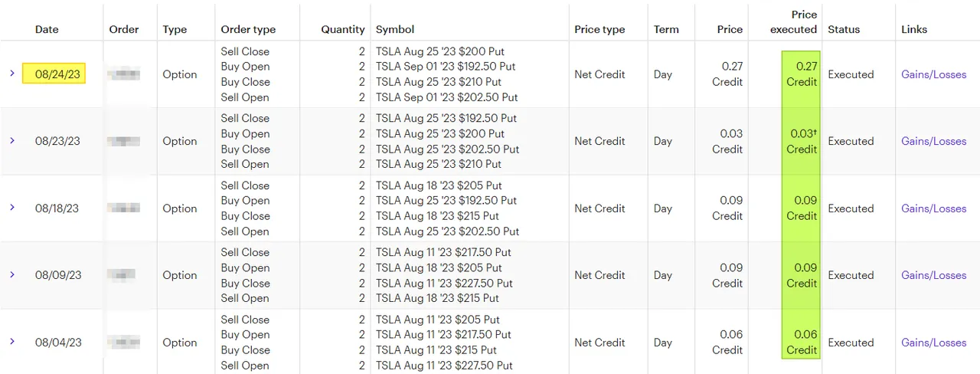Open Gains/Losses link for 08/18/23 order
The width and height of the screenshot is (980, 374).
pyautogui.click(x=933, y=208)
